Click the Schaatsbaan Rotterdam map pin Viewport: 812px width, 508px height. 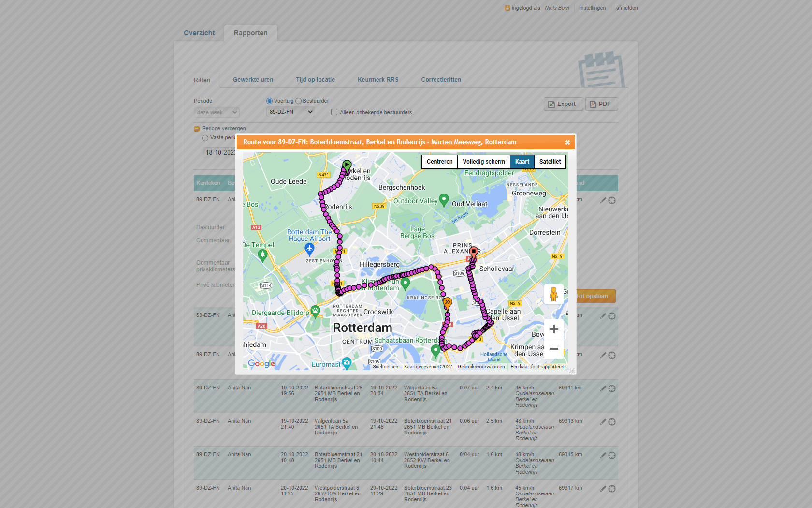tap(435, 351)
